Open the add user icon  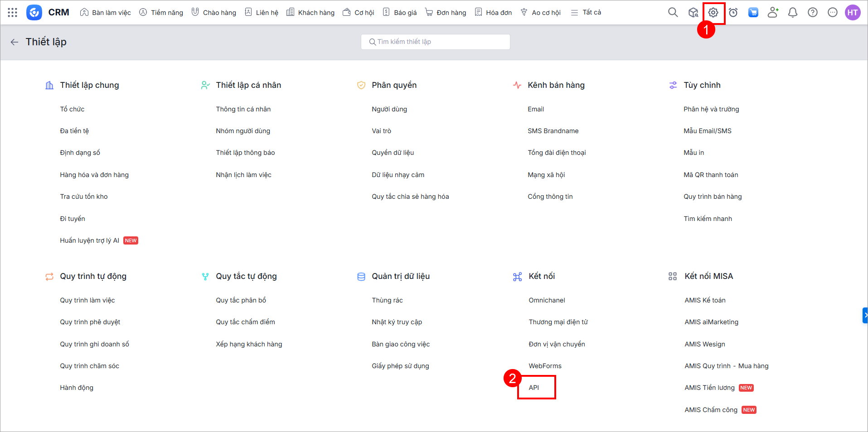[x=773, y=13]
